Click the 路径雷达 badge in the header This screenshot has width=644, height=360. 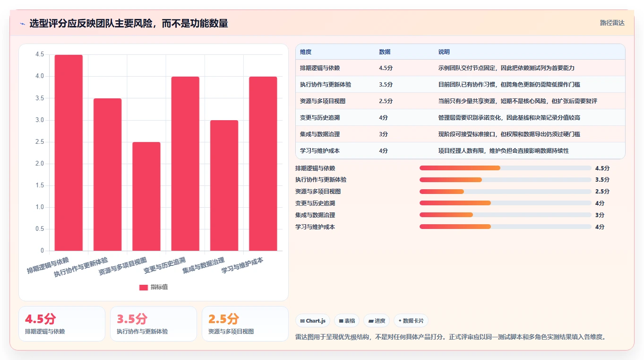tap(612, 23)
